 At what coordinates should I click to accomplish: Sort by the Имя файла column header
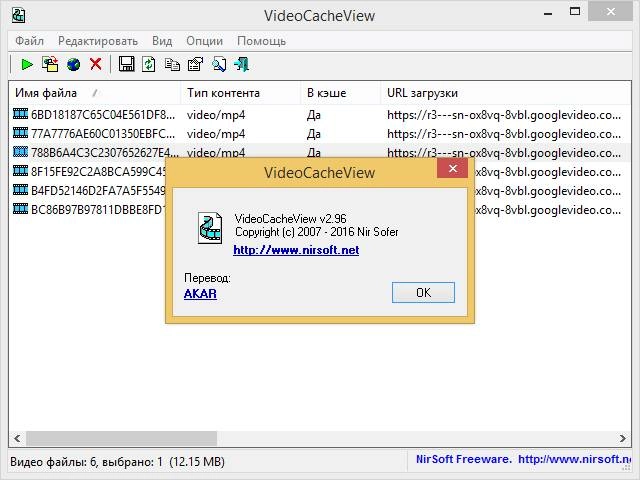tap(95, 93)
